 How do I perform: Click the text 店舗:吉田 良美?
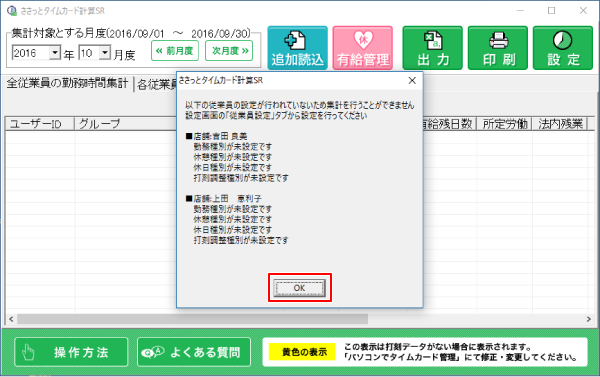[x=220, y=136]
